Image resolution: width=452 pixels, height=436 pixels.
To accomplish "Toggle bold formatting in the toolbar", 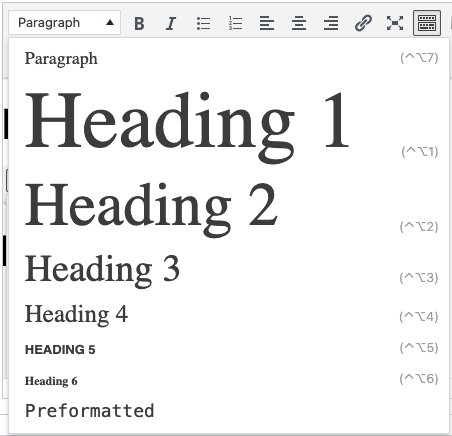I will (139, 23).
